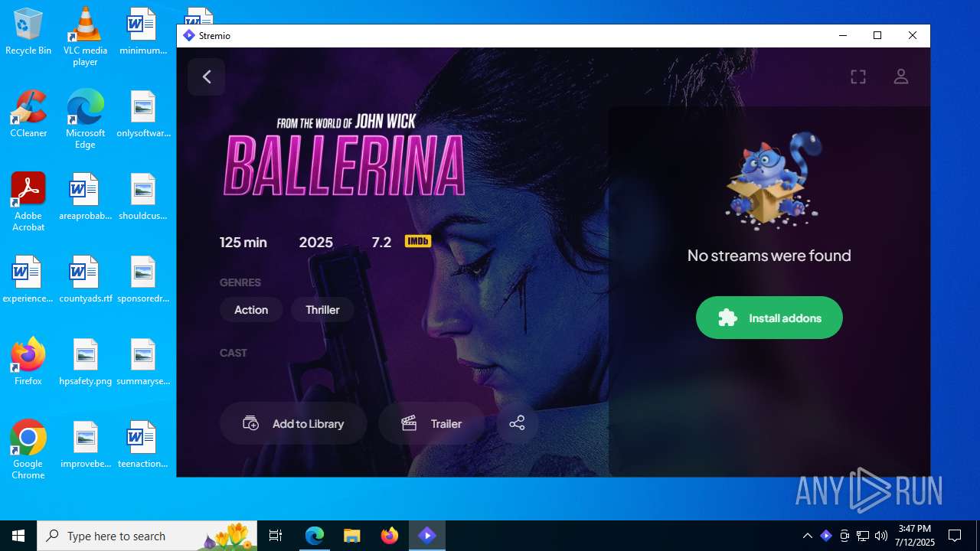
Task: Select the onlysoftwar... image file
Action: tap(143, 114)
